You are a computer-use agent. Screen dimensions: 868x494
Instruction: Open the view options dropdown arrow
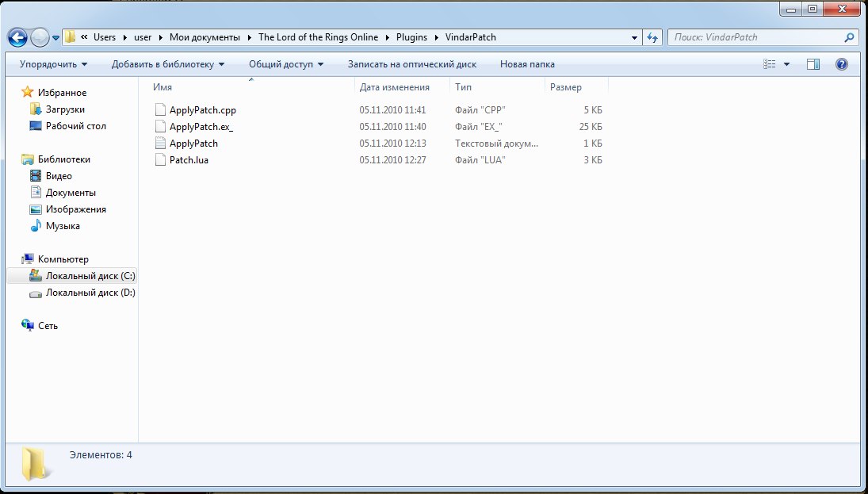coord(786,64)
